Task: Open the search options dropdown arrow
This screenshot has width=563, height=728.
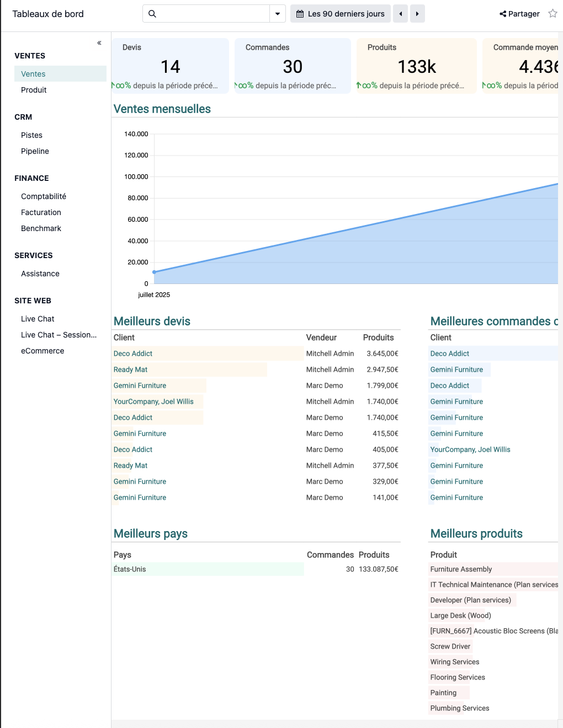Action: 278,14
